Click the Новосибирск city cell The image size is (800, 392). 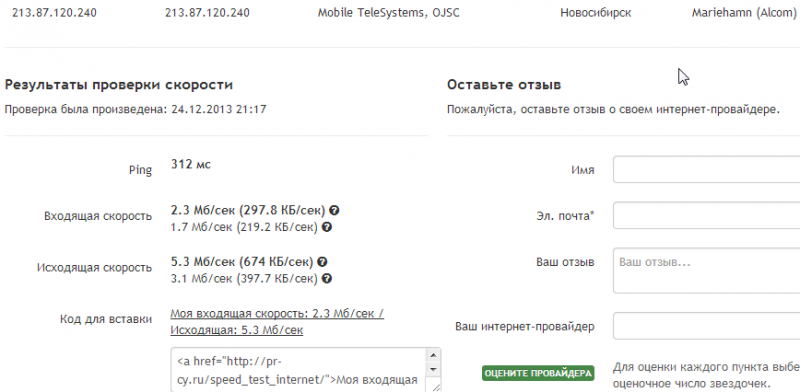[x=595, y=13]
